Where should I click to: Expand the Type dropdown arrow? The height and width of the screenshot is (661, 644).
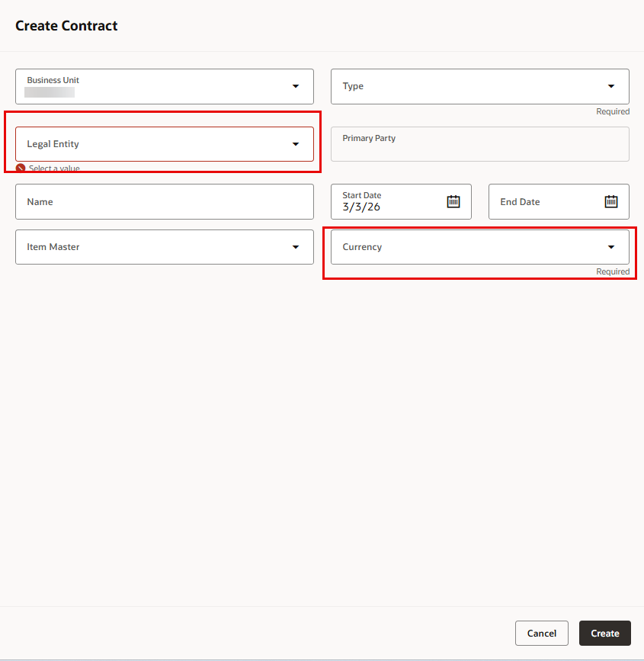point(610,86)
